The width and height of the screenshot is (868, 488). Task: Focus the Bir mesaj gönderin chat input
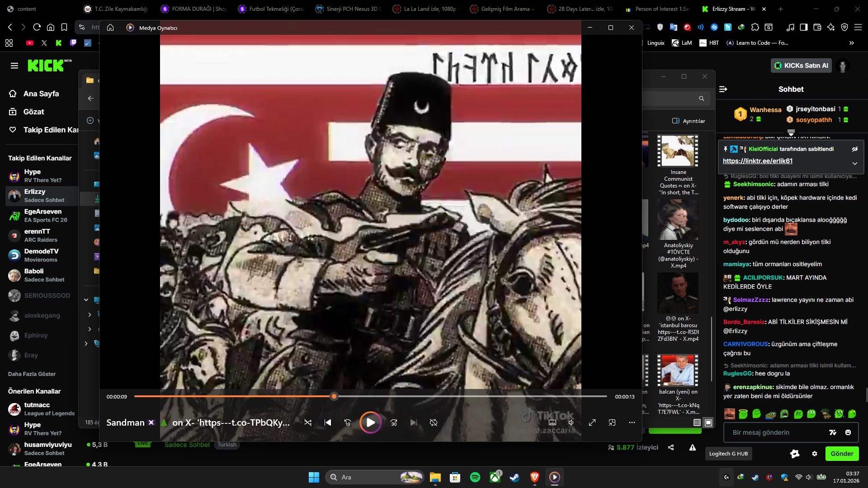click(x=778, y=432)
